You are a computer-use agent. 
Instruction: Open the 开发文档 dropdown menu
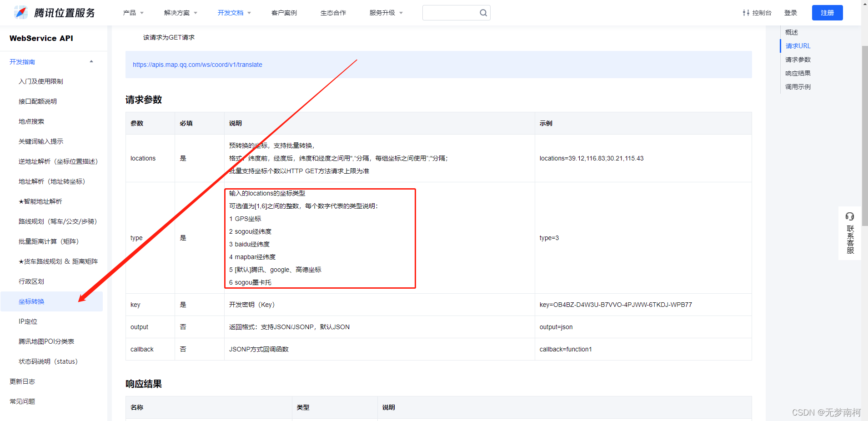tap(234, 13)
